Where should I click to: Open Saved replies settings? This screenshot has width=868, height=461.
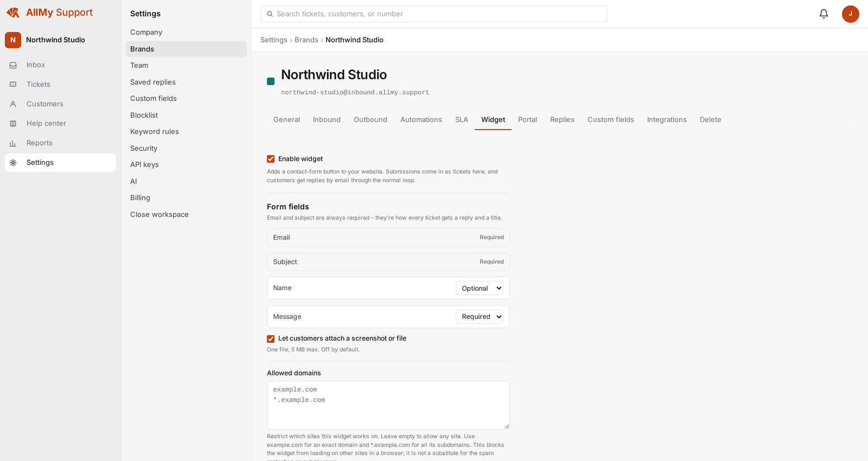click(x=186, y=82)
